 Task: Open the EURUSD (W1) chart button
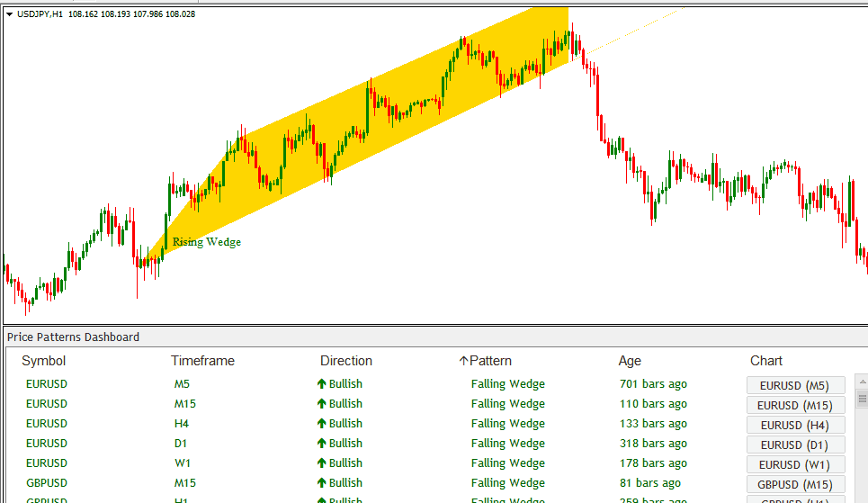click(795, 465)
